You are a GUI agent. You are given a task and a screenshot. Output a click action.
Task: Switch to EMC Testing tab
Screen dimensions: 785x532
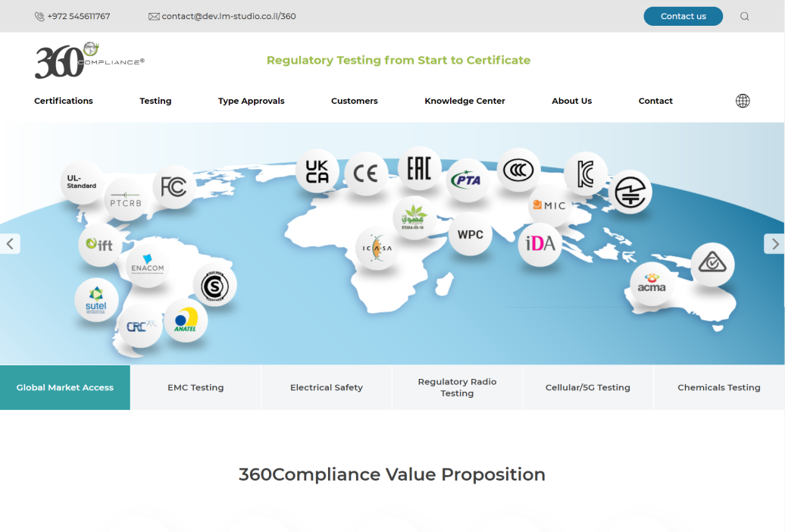[195, 387]
